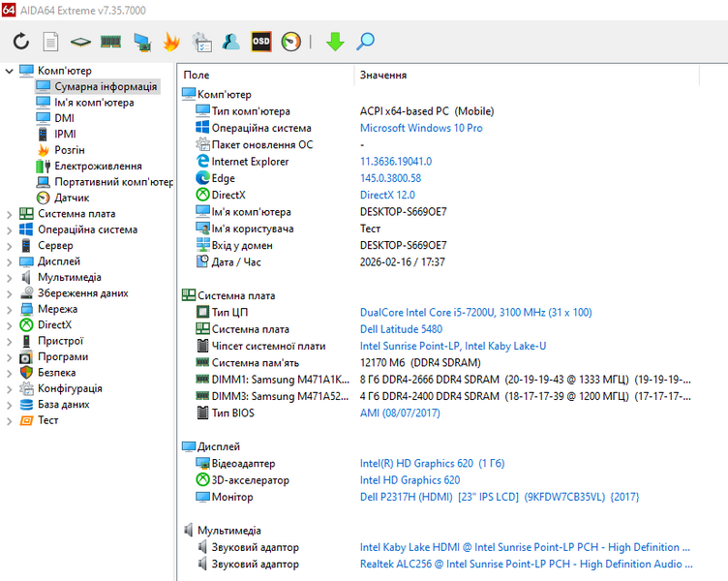This screenshot has height=581, width=728.
Task: Expand Операційна система tree node
Action: click(x=9, y=230)
